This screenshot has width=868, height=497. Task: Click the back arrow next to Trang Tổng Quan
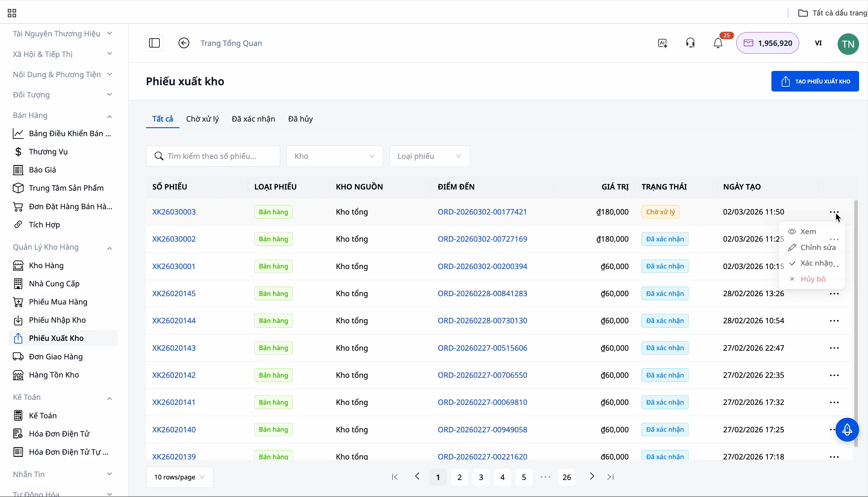tap(184, 43)
